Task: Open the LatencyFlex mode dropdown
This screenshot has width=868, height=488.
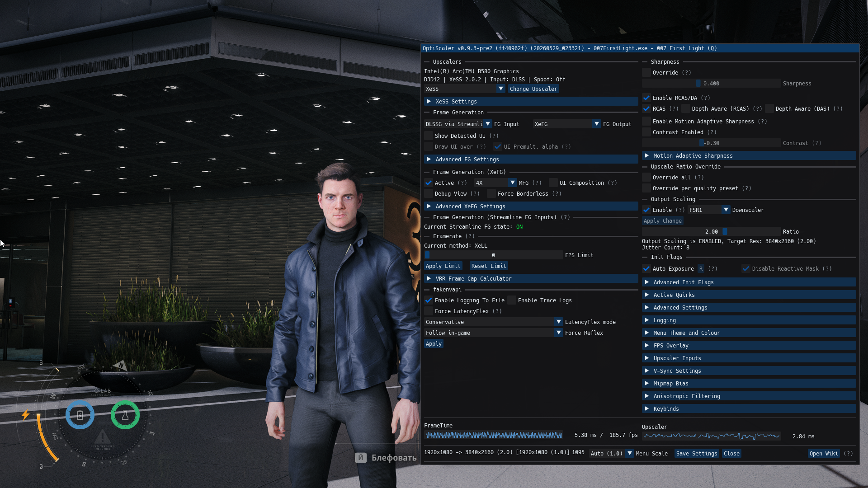Action: pos(493,322)
